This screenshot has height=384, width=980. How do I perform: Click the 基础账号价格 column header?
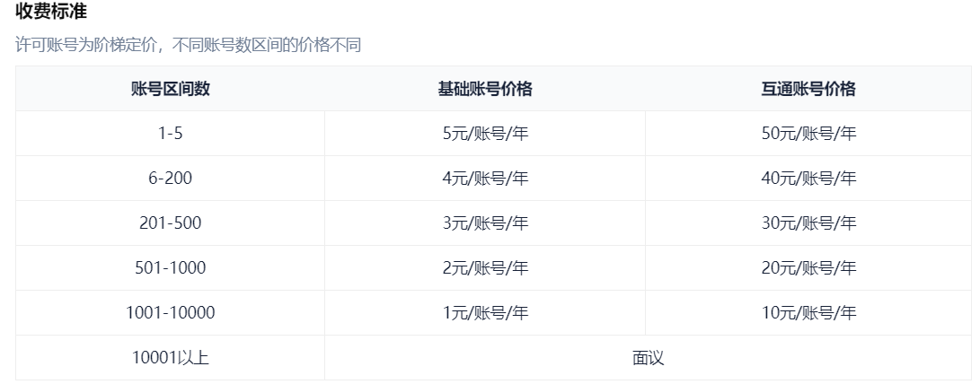tap(485, 89)
